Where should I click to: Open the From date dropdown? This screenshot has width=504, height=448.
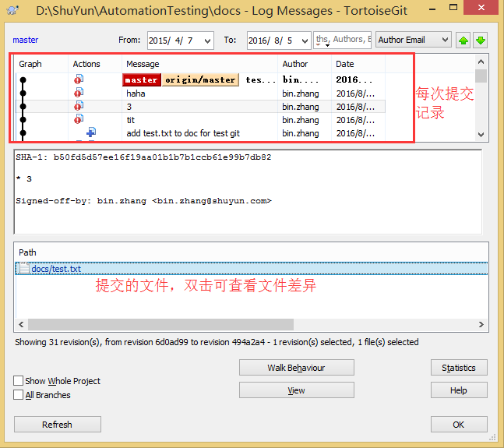[208, 41]
